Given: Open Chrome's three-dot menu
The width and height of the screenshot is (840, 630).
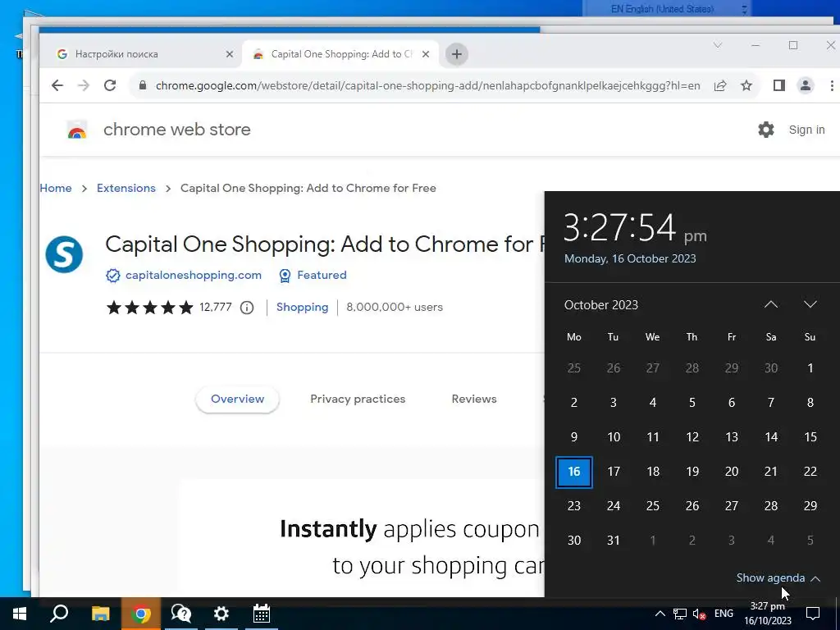Looking at the screenshot, I should (832, 85).
